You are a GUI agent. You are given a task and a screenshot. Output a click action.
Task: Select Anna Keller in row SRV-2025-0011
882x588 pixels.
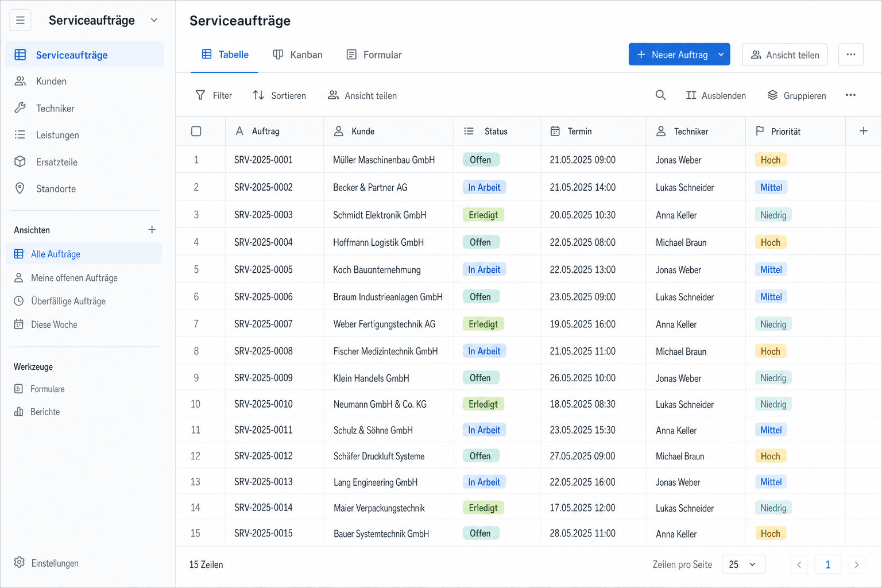coord(676,430)
